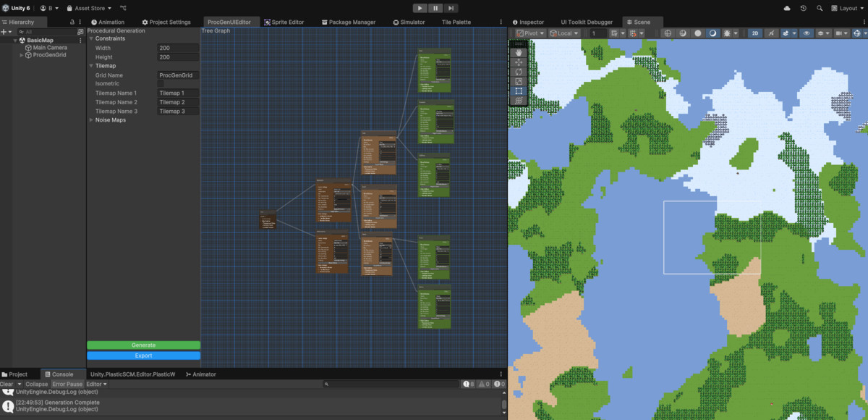
Task: Select the Move tool in Scene overlay
Action: (x=519, y=63)
